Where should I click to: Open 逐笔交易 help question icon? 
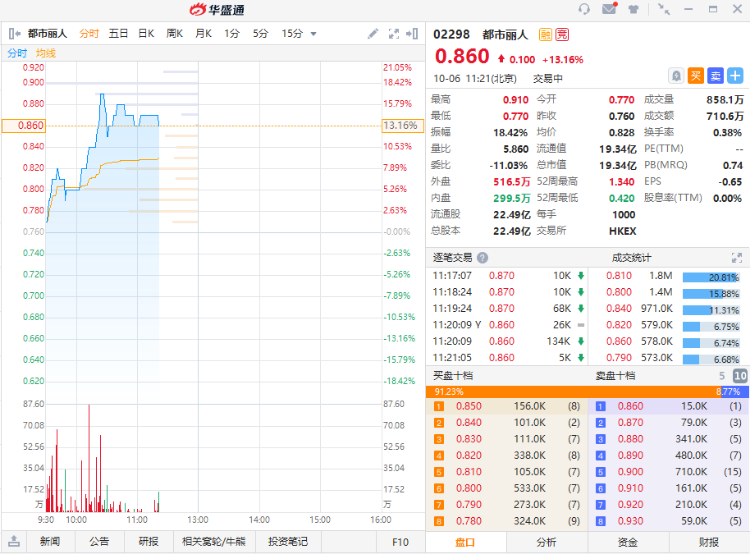[483, 258]
